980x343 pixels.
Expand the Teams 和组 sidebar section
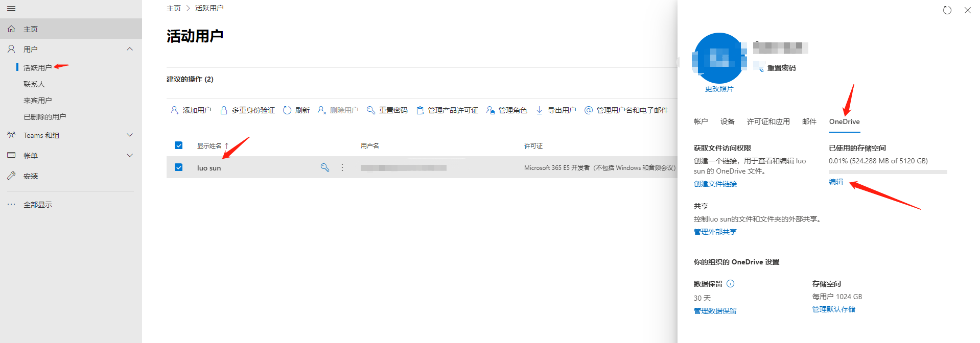[130, 135]
